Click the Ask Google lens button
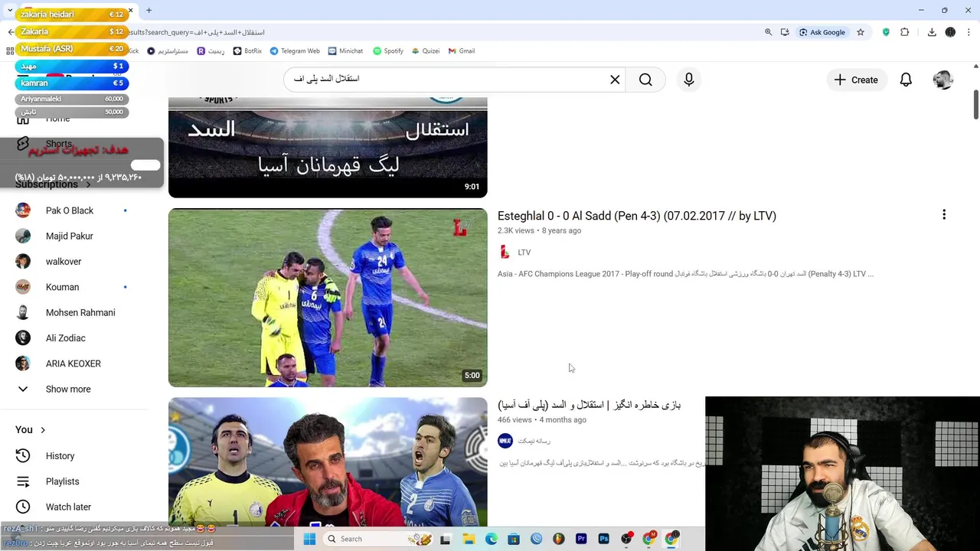The image size is (980, 551). point(822,32)
